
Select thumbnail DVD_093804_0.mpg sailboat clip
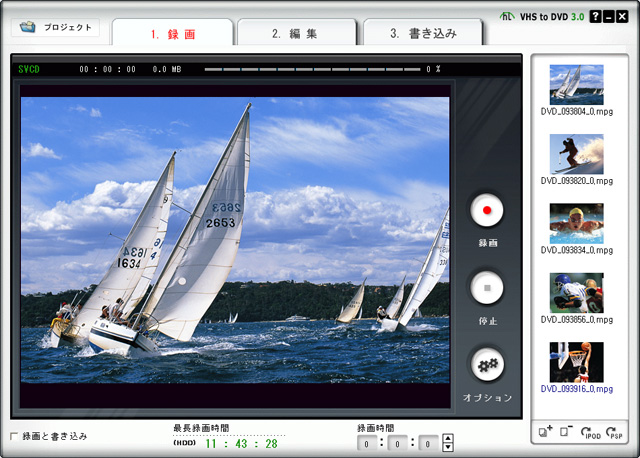(576, 84)
